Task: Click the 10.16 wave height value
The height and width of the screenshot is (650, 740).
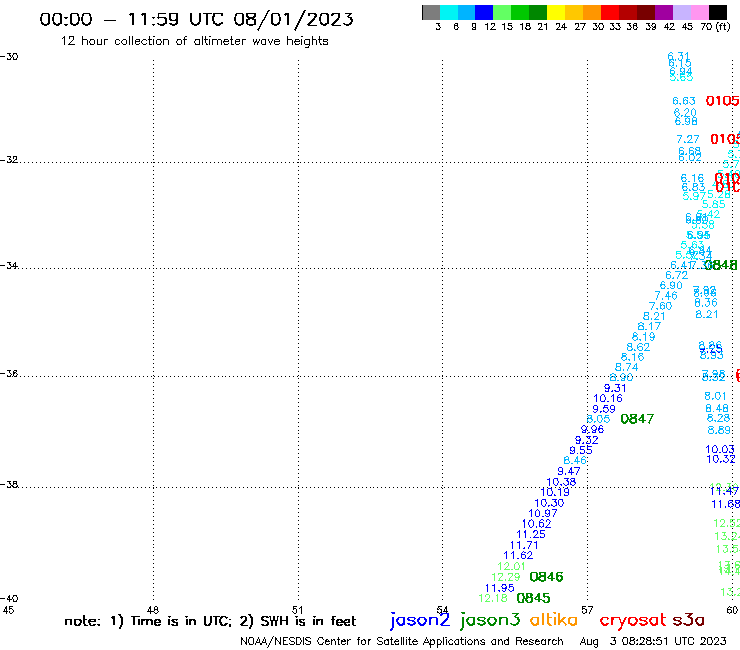Action: coord(607,398)
